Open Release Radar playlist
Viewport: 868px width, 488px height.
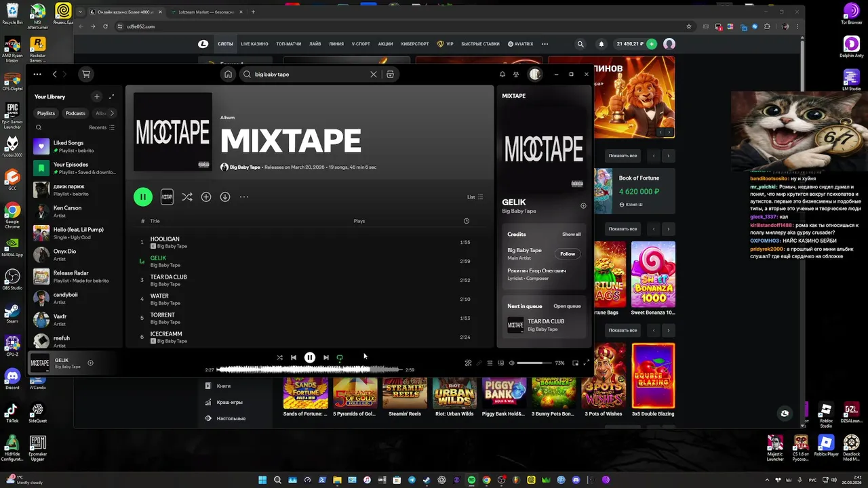point(76,277)
